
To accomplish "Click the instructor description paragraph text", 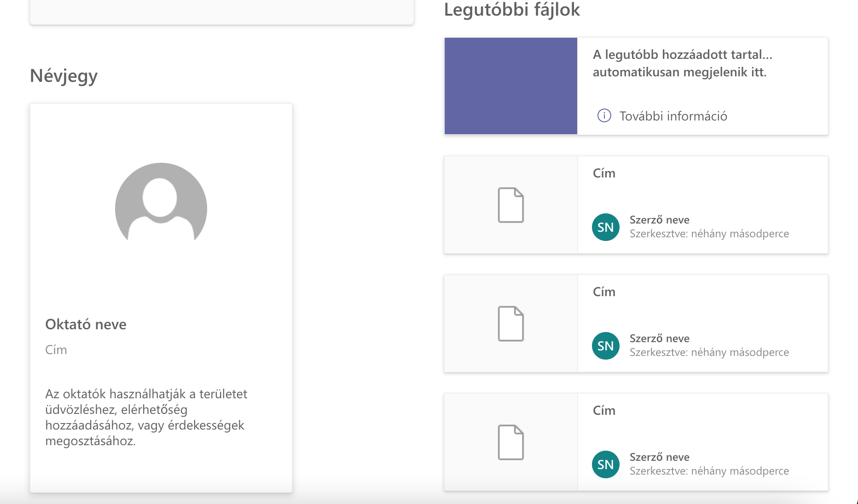I will click(146, 418).
